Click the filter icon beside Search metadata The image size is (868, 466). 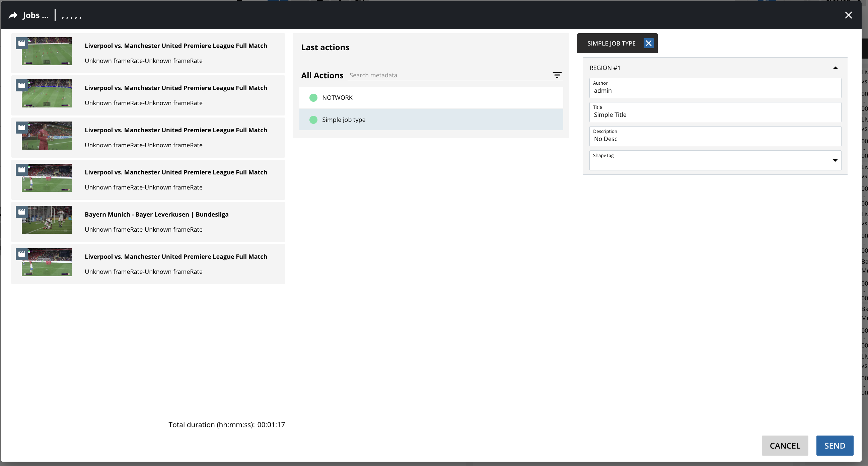[x=557, y=75]
